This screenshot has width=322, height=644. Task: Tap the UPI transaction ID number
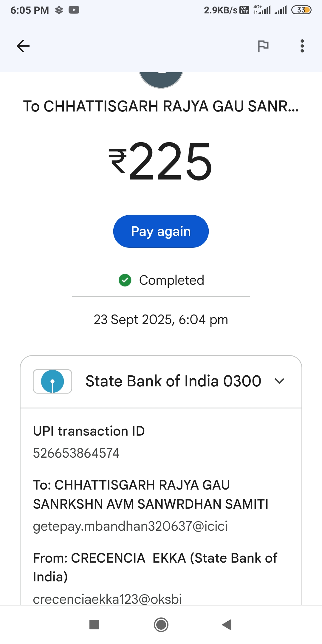point(76,453)
